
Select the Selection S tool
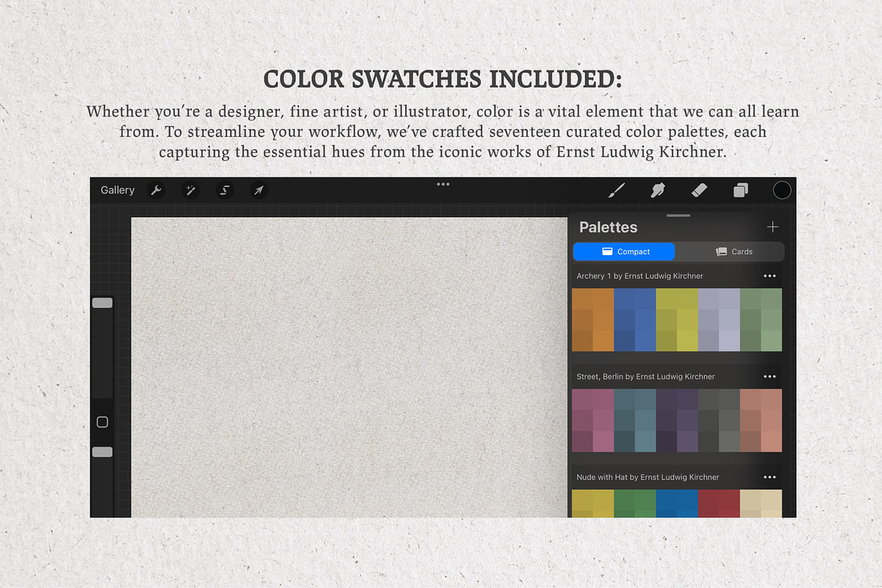(x=225, y=190)
